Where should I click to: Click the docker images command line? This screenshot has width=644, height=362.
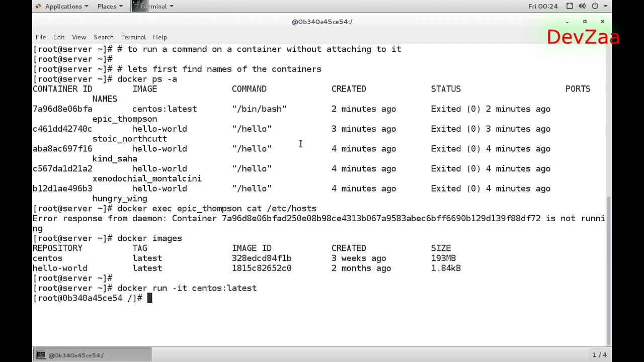pyautogui.click(x=149, y=238)
